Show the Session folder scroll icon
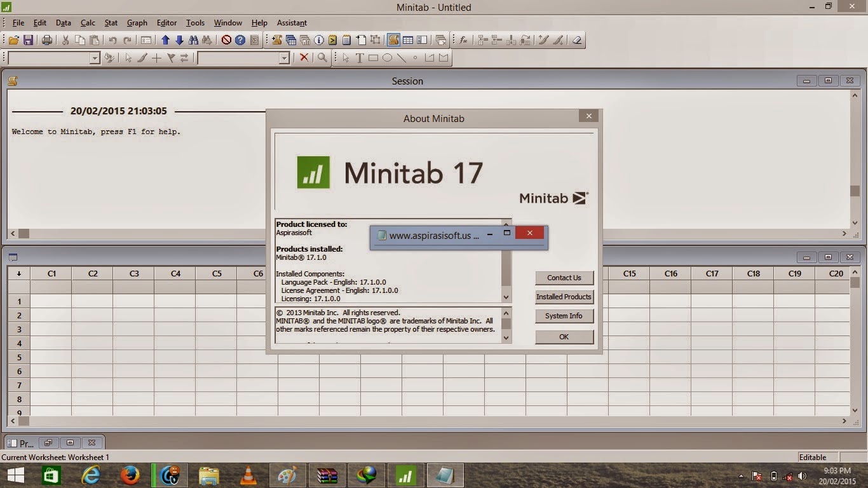Screen dimensions: 868x488 click(x=277, y=40)
